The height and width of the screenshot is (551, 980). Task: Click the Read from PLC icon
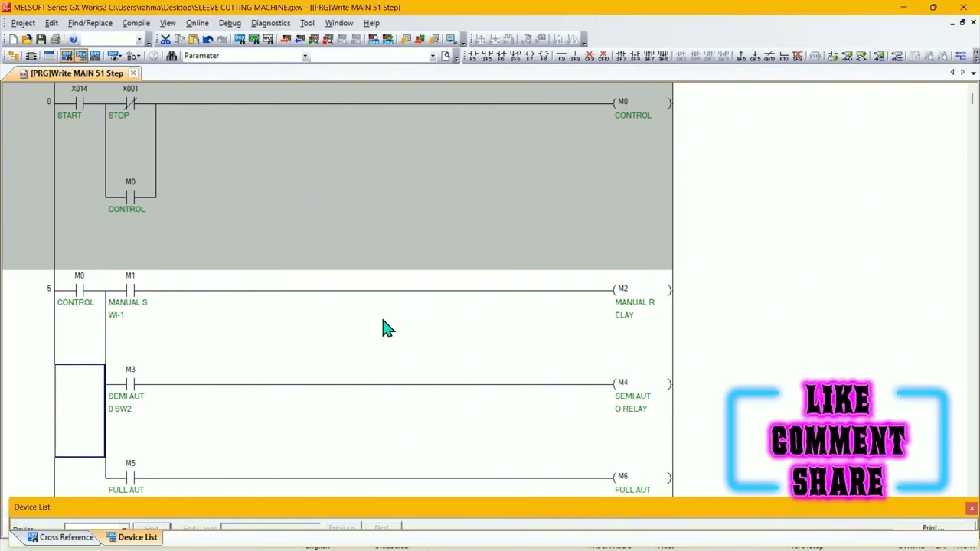(299, 39)
